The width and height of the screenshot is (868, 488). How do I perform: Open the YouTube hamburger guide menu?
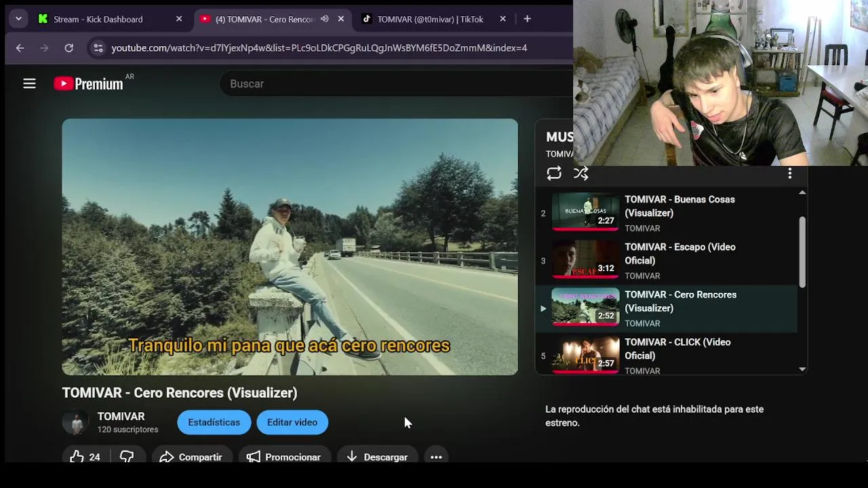point(29,83)
